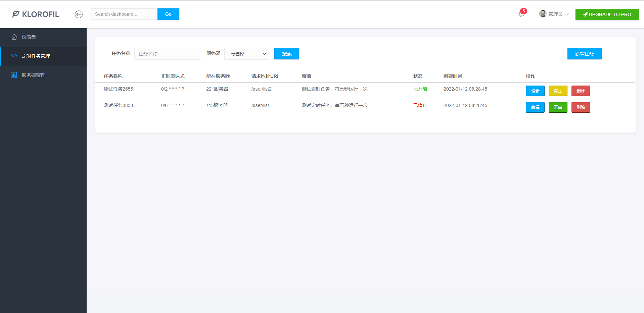644x313 pixels.
Task: Click the 115服务器 cell
Action: (x=217, y=105)
